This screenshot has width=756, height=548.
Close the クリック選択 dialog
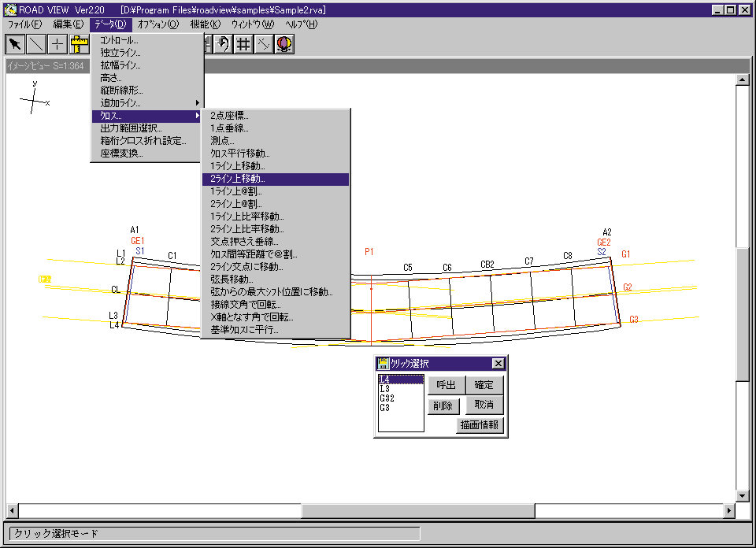coord(498,364)
